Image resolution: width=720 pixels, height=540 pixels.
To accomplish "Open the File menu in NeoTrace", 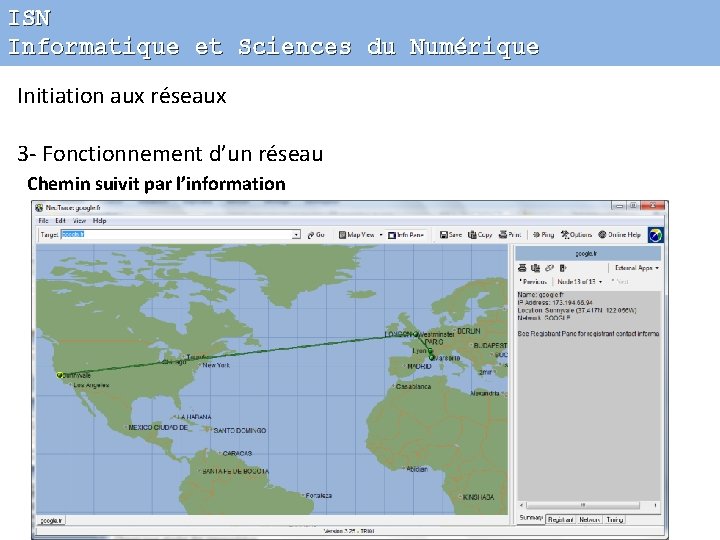I will (43, 220).
